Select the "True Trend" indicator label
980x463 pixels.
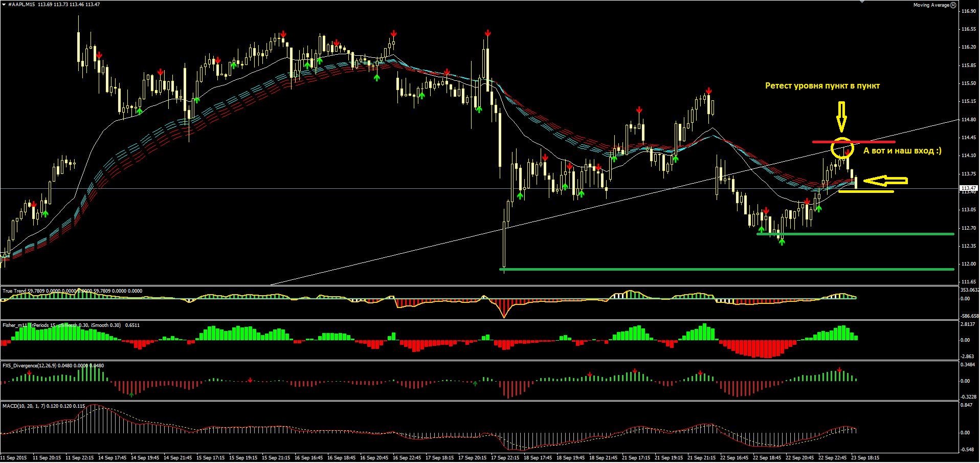point(14,291)
